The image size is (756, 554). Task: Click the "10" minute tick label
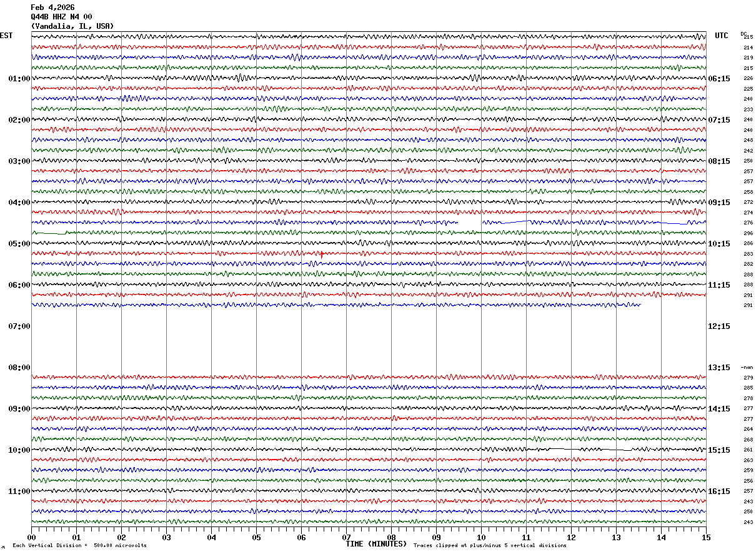[x=481, y=537]
